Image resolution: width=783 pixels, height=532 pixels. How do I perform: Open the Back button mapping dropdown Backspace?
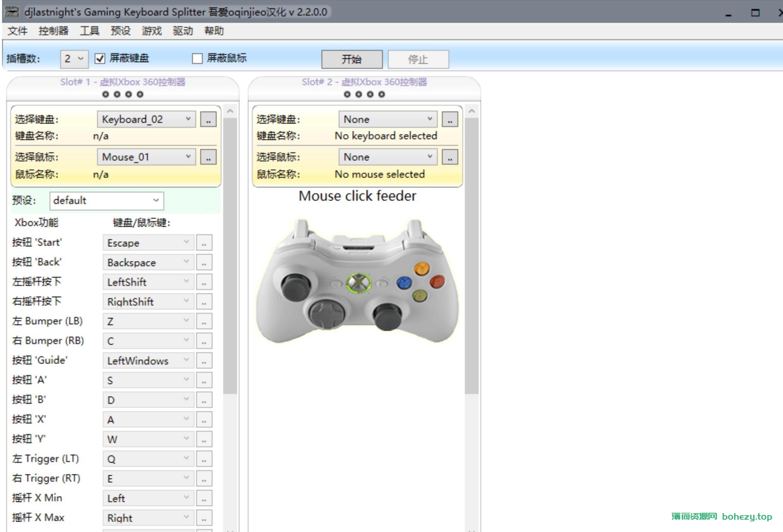[148, 262]
